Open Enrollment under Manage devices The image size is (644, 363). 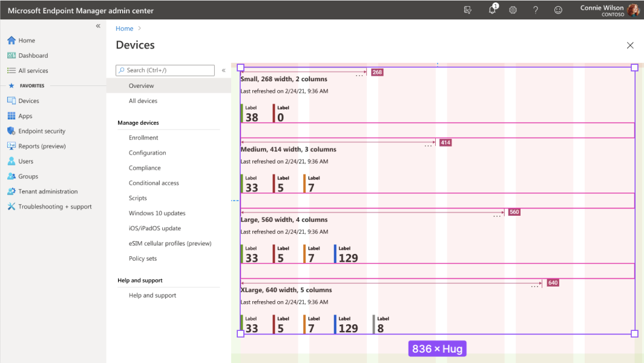tap(143, 138)
